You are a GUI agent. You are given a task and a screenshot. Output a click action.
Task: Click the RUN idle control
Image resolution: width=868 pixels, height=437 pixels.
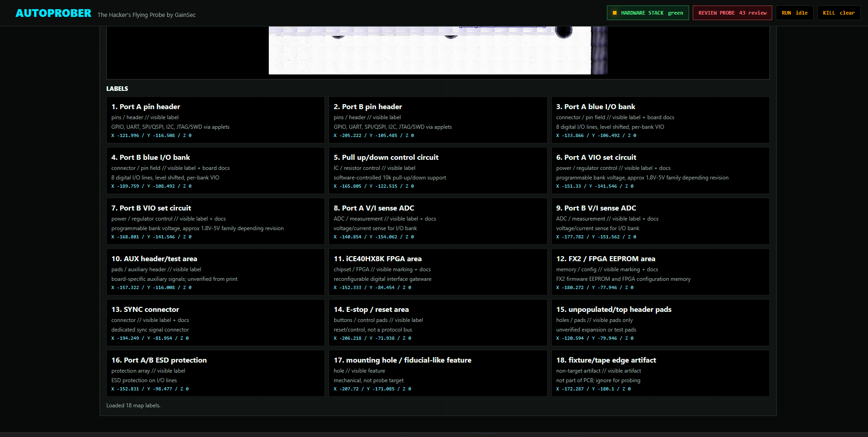795,13
